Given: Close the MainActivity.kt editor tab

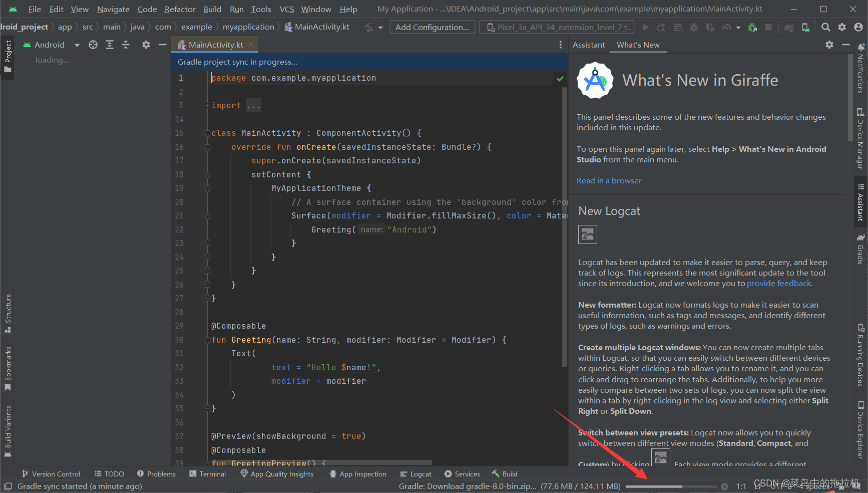Looking at the screenshot, I should (251, 45).
